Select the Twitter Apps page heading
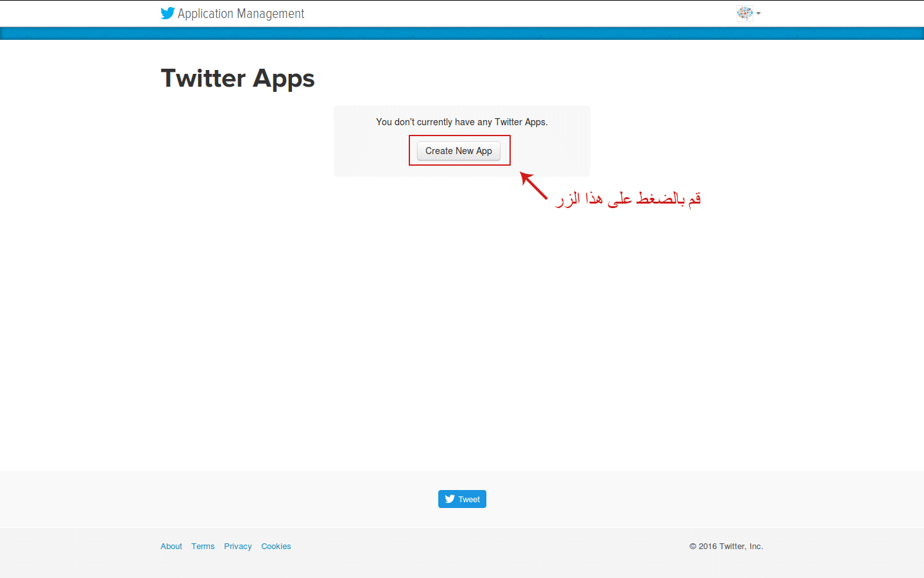 (x=237, y=78)
